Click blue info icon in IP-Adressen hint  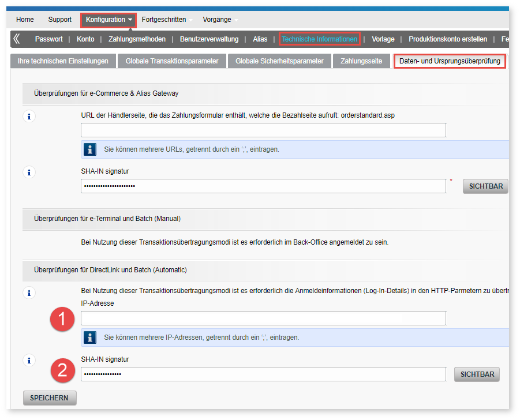pyautogui.click(x=90, y=337)
